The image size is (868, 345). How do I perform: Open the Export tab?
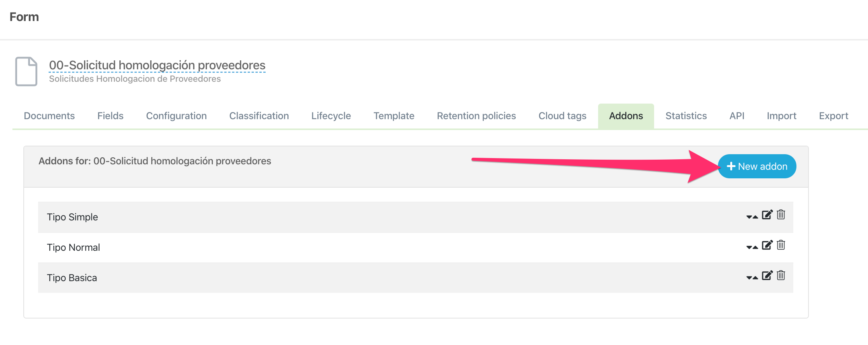(x=833, y=116)
